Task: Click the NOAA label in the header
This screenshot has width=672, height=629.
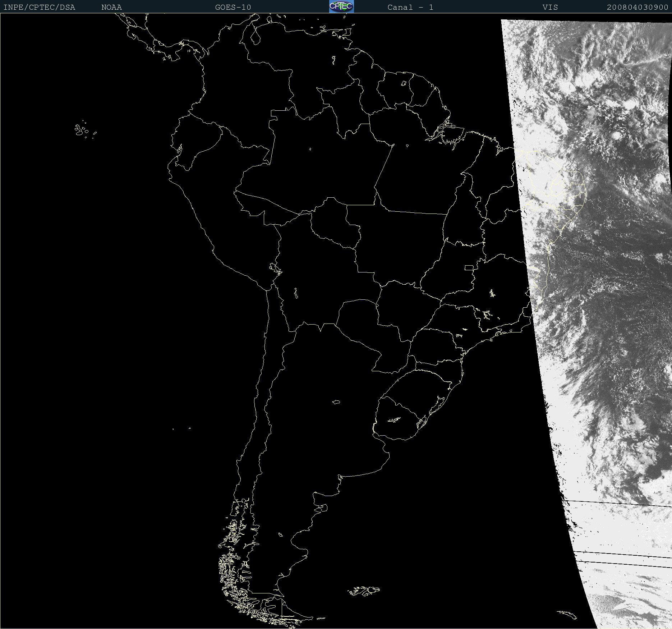Action: pyautogui.click(x=111, y=7)
